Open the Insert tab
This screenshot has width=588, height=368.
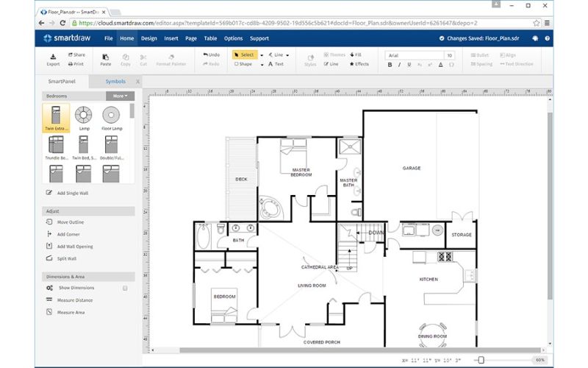pos(171,38)
